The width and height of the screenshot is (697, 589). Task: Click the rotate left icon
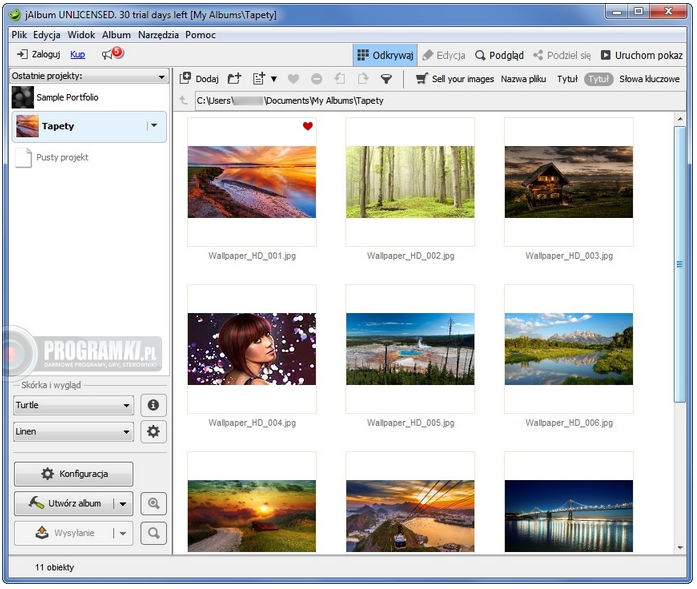(340, 79)
